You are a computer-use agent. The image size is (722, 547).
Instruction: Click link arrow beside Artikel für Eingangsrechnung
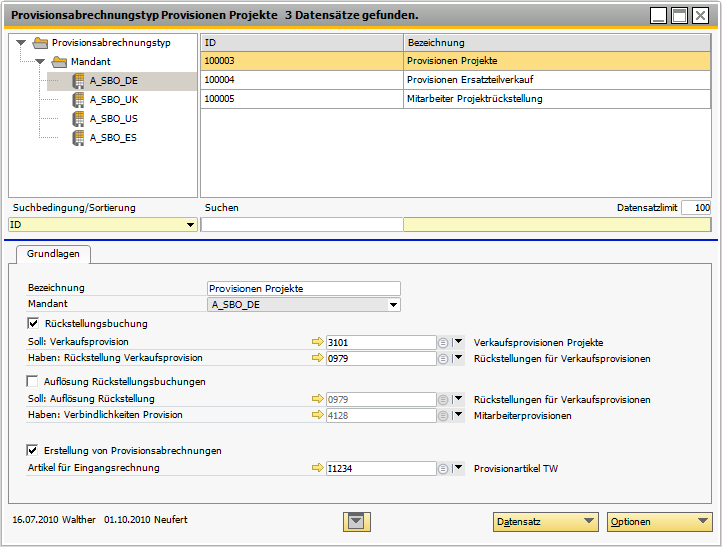318,467
